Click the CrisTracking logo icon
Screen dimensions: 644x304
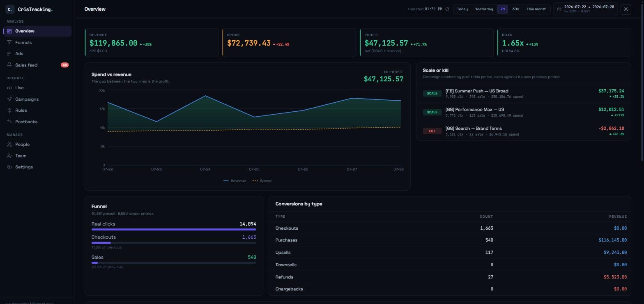tap(9, 9)
